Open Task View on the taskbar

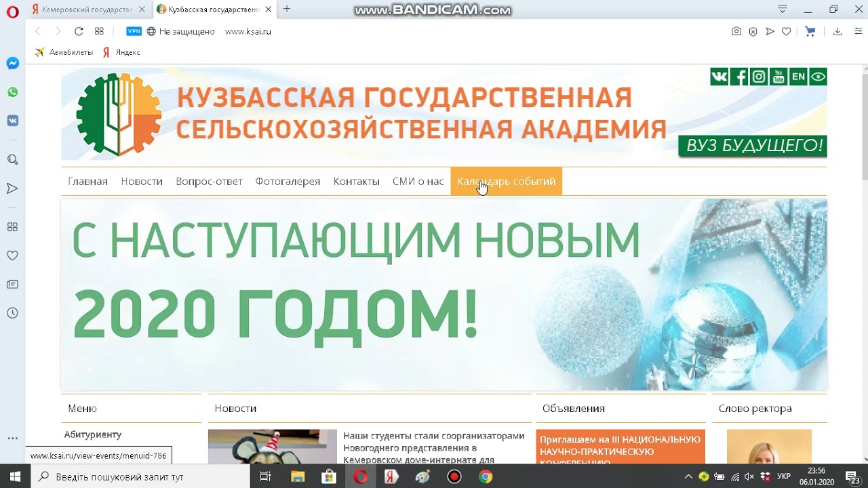(x=266, y=476)
